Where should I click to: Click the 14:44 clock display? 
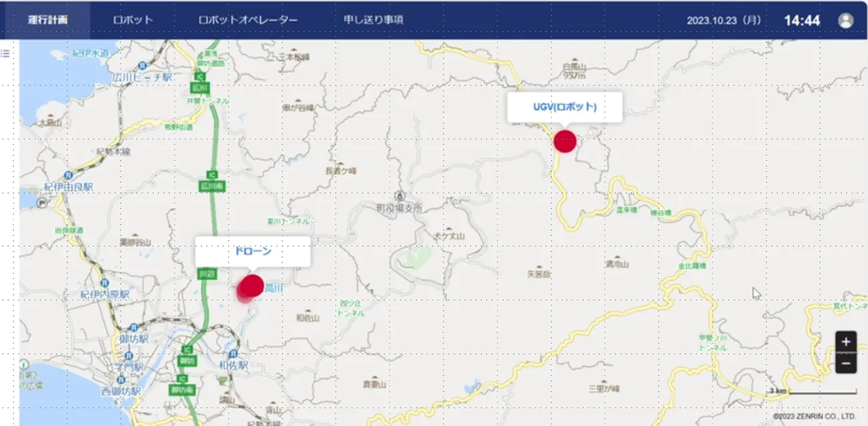pyautogui.click(x=801, y=20)
